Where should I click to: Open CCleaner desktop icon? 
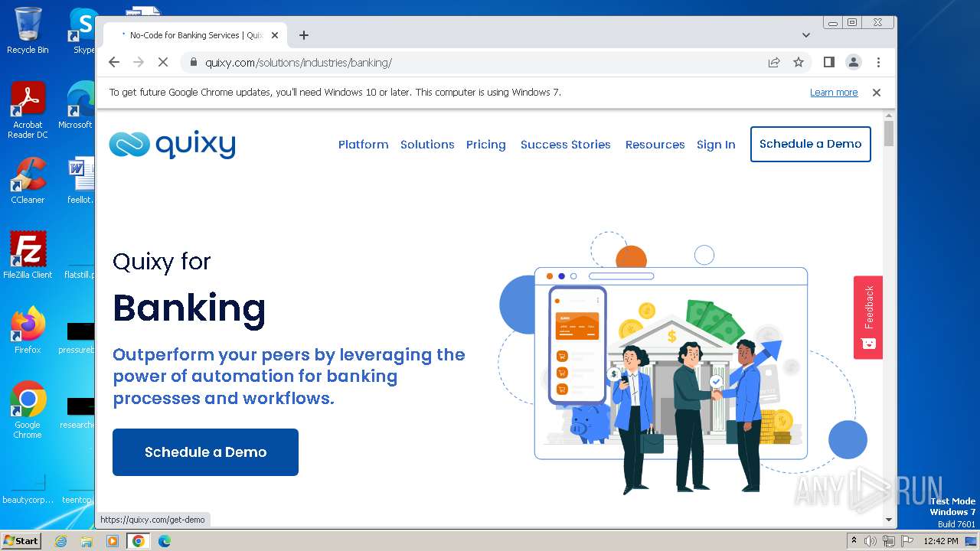(x=28, y=181)
